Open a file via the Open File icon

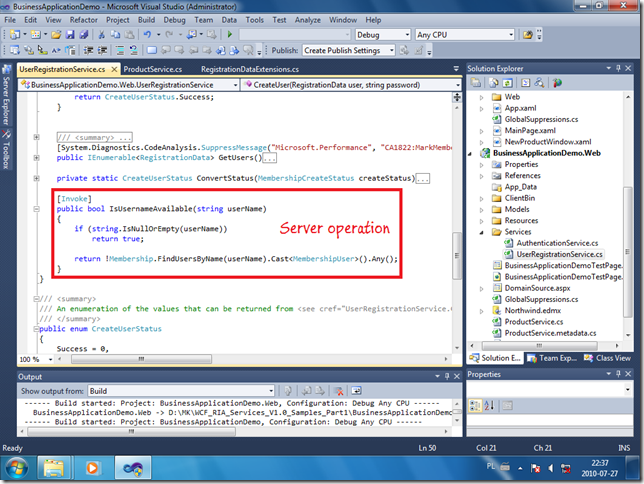click(56, 35)
